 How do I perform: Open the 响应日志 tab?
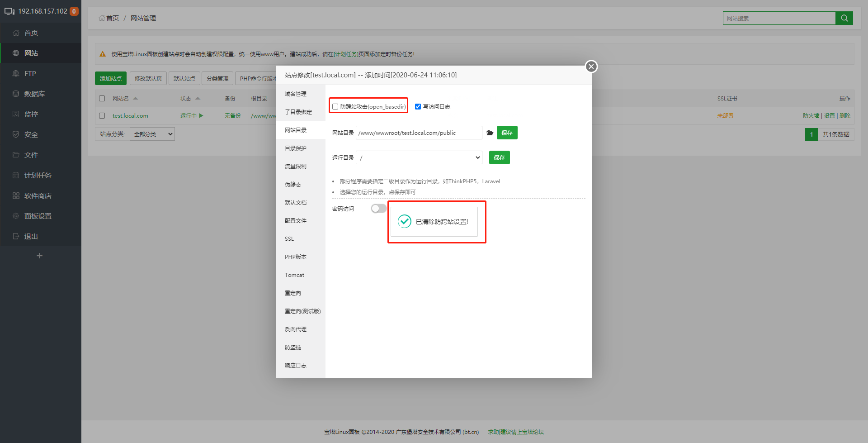pos(301,365)
